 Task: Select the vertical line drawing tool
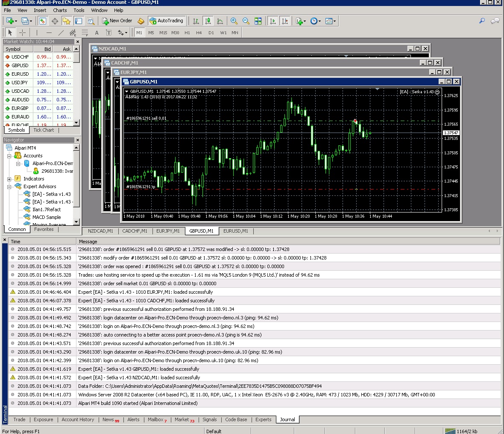click(x=37, y=32)
